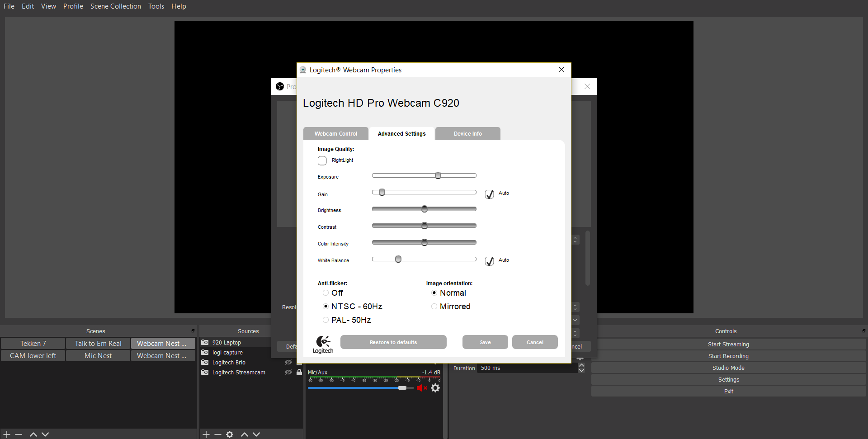This screenshot has height=439, width=868.
Task: Click Start Streaming in Controls
Action: pyautogui.click(x=728, y=345)
